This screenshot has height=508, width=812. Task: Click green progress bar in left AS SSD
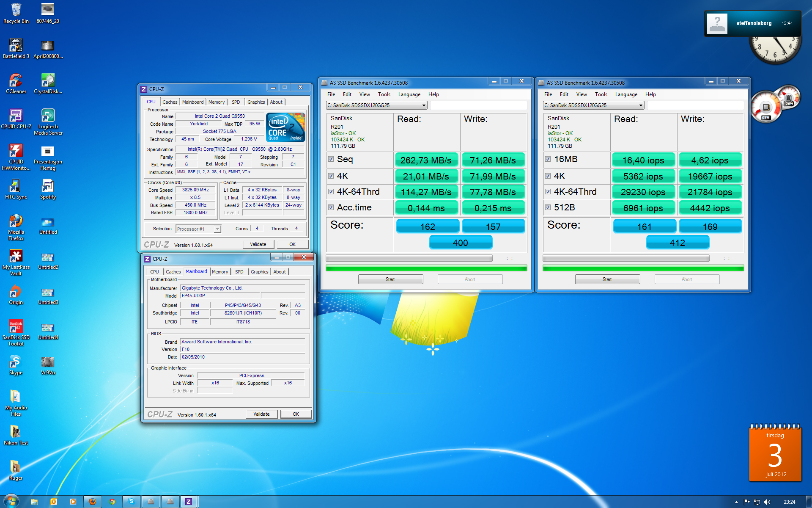click(426, 268)
